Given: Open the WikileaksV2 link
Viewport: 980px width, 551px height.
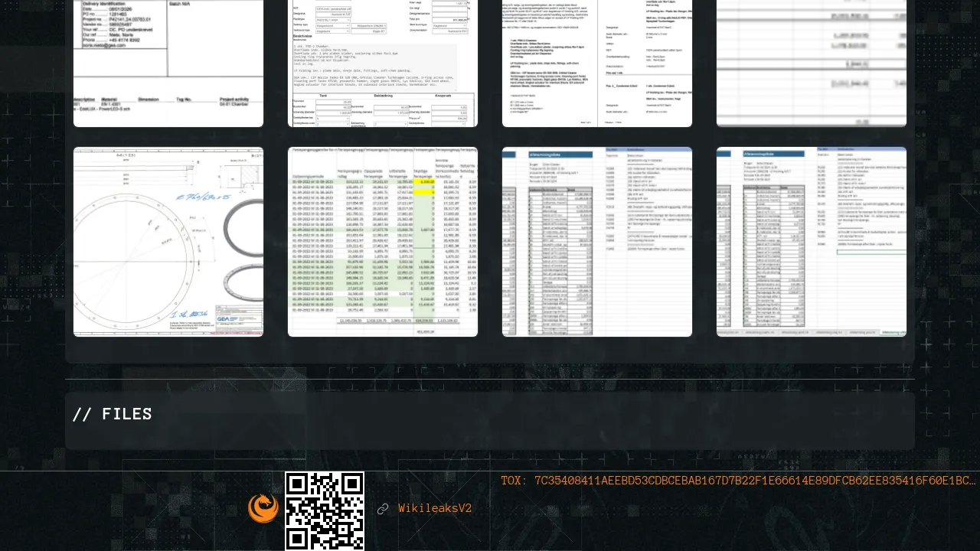Looking at the screenshot, I should tap(435, 509).
